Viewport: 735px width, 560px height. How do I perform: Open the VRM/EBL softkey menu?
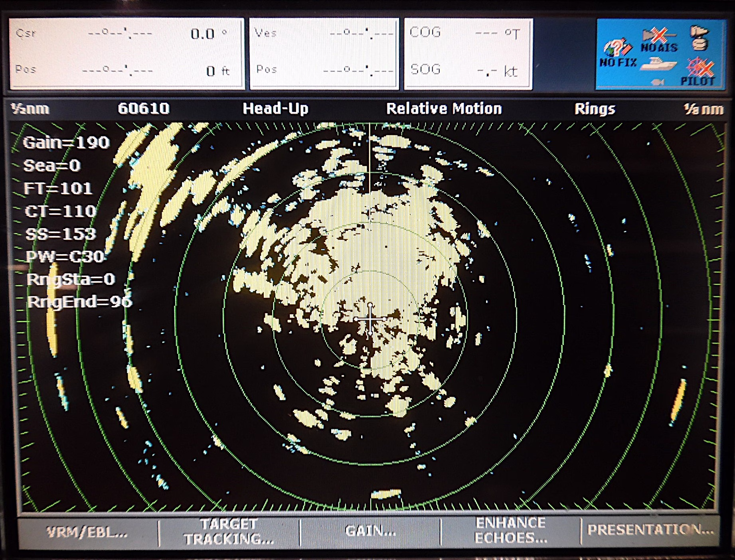[x=87, y=532]
